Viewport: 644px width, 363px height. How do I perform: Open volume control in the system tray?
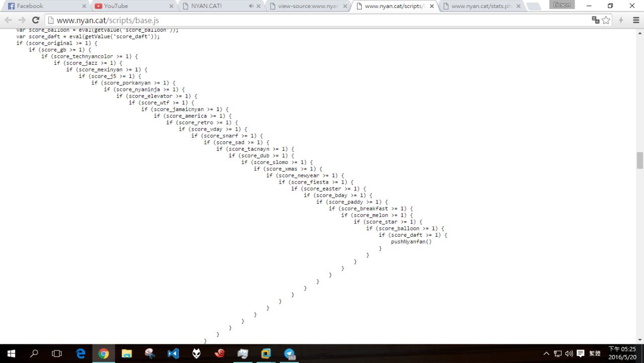point(569,353)
